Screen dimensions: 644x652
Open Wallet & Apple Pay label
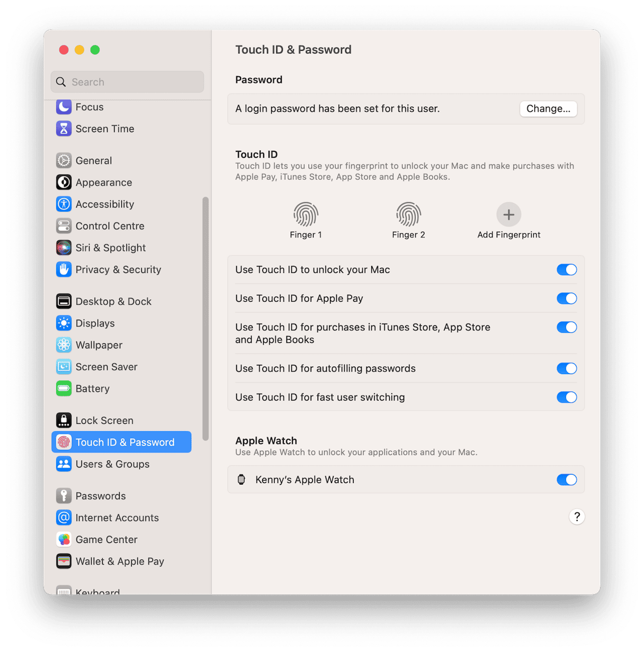click(x=120, y=561)
